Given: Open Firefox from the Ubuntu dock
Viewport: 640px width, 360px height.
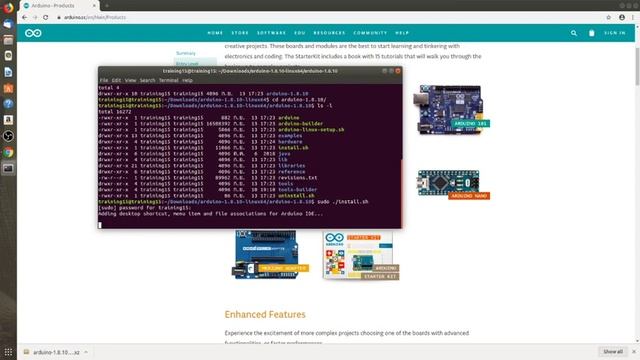Looking at the screenshot, I should click(8, 8).
